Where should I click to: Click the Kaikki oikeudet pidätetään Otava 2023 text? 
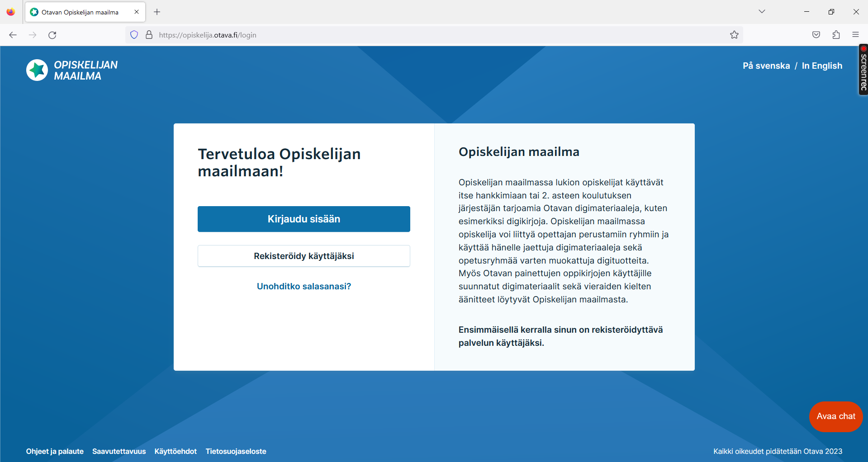click(x=778, y=451)
